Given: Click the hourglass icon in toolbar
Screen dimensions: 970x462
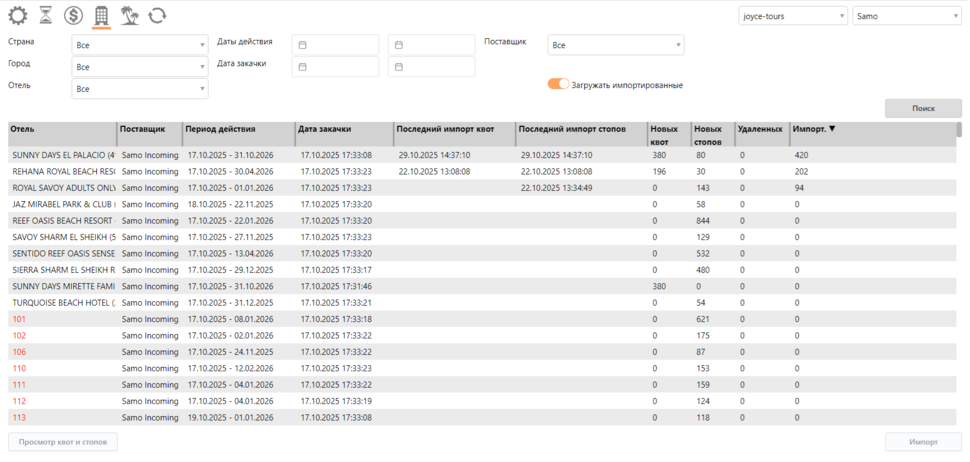Looking at the screenshot, I should pos(46,15).
